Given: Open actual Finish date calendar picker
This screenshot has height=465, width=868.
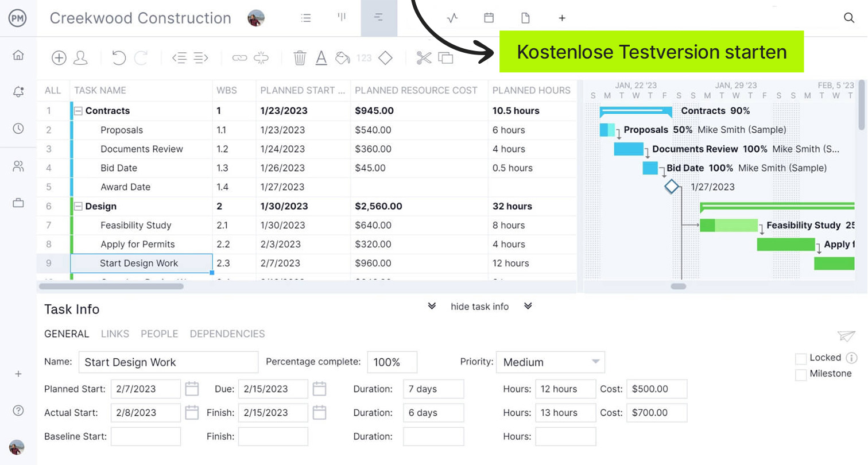Looking at the screenshot, I should [x=319, y=412].
